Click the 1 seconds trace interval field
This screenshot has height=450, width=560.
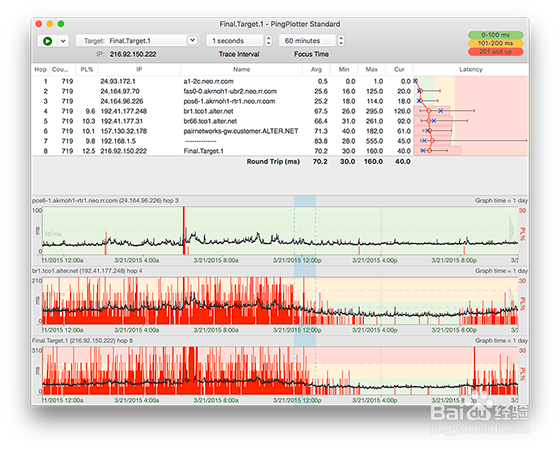click(x=236, y=41)
